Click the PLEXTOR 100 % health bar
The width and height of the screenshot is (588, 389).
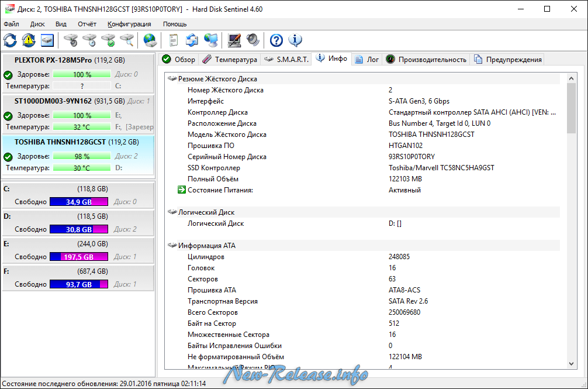pos(82,74)
